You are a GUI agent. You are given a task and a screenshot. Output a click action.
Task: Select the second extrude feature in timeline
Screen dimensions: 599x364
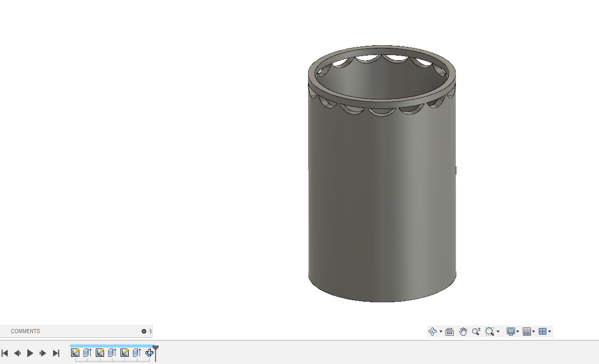[x=112, y=353]
